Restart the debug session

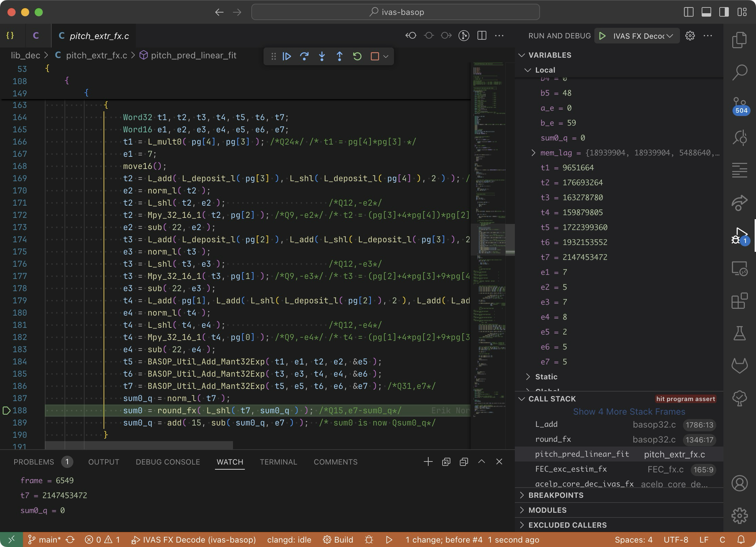(x=357, y=56)
